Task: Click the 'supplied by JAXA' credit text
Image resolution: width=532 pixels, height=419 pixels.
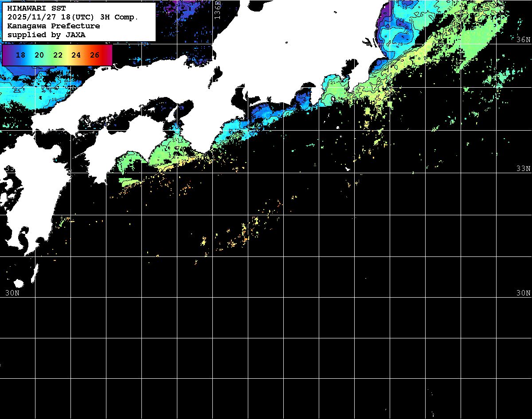Action: click(46, 35)
